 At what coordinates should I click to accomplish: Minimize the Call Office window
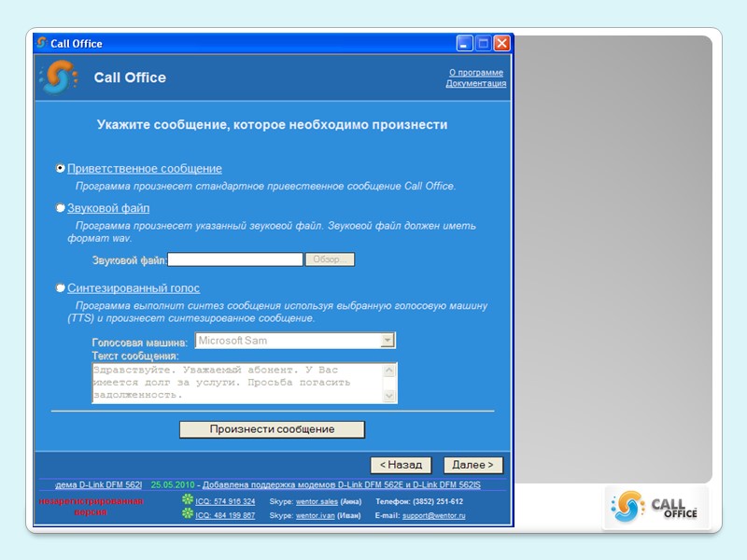click(x=464, y=43)
